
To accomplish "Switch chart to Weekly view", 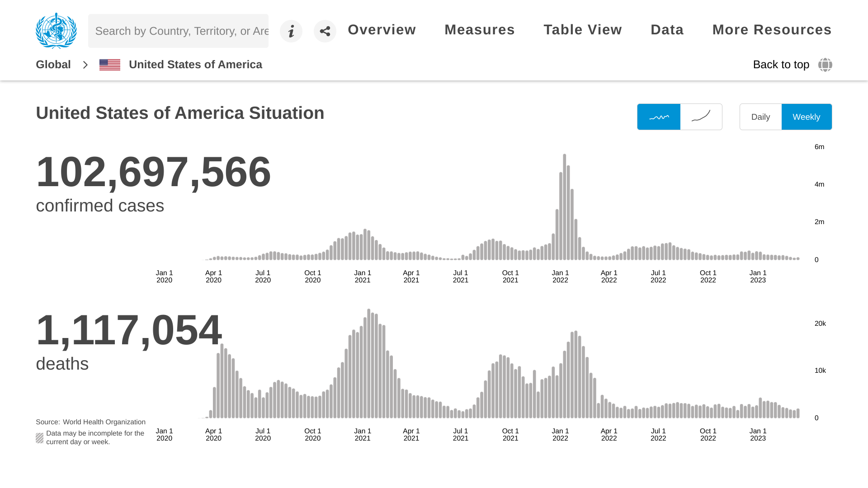I will click(x=807, y=117).
